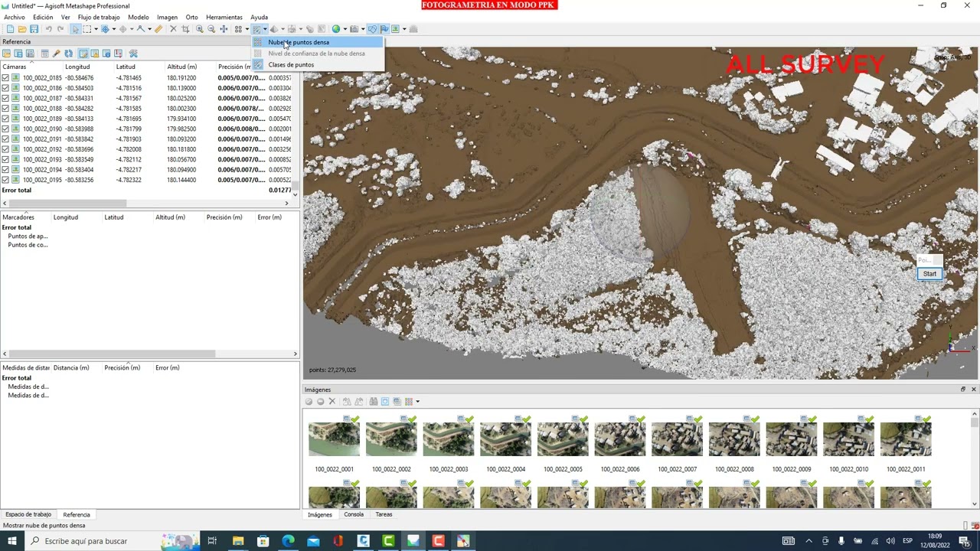Redo the last action
This screenshot has height=551, width=980.
[x=60, y=29]
